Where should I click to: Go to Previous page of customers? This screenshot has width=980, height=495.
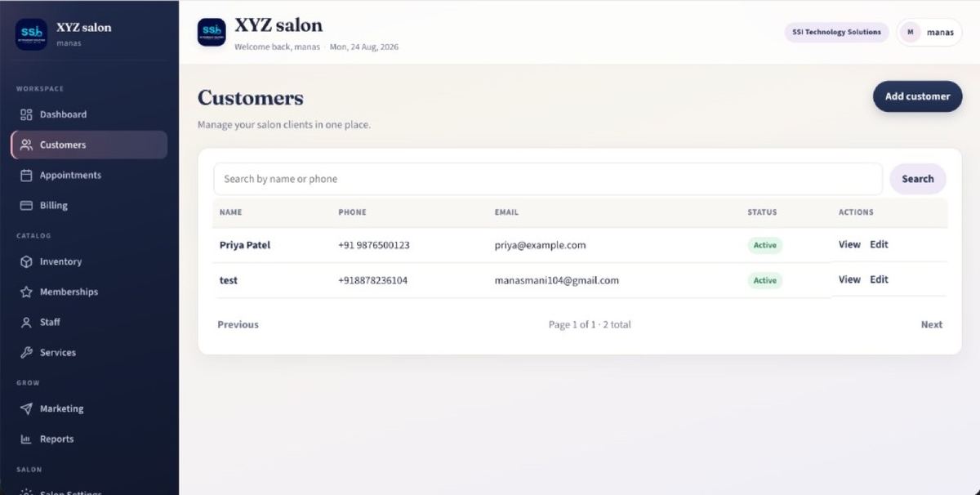[x=238, y=324]
